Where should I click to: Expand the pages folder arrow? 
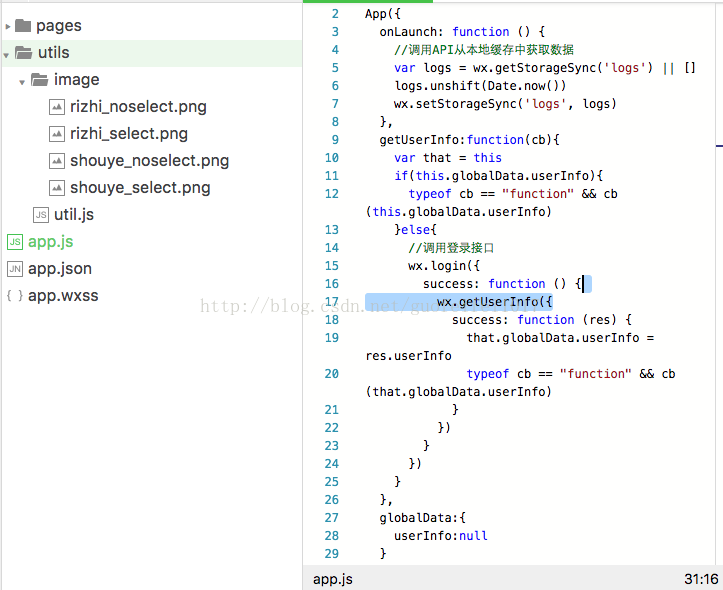7,26
